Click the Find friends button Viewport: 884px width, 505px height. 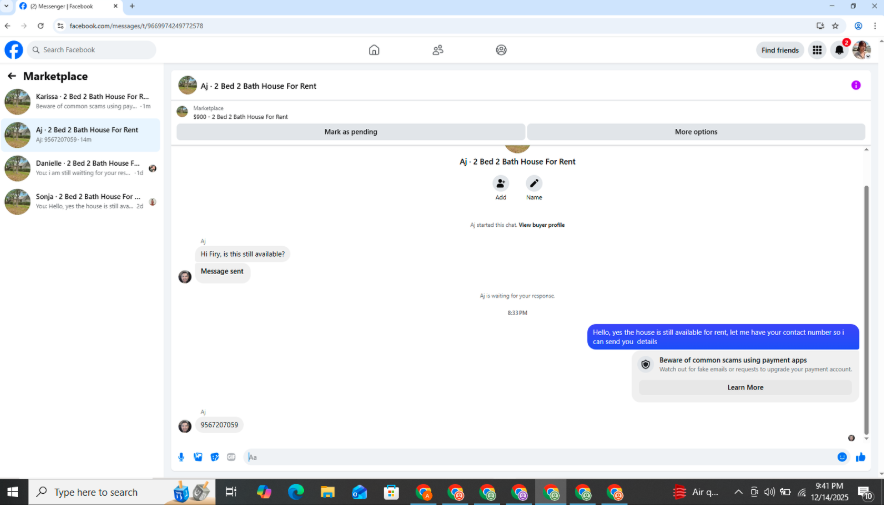(780, 50)
